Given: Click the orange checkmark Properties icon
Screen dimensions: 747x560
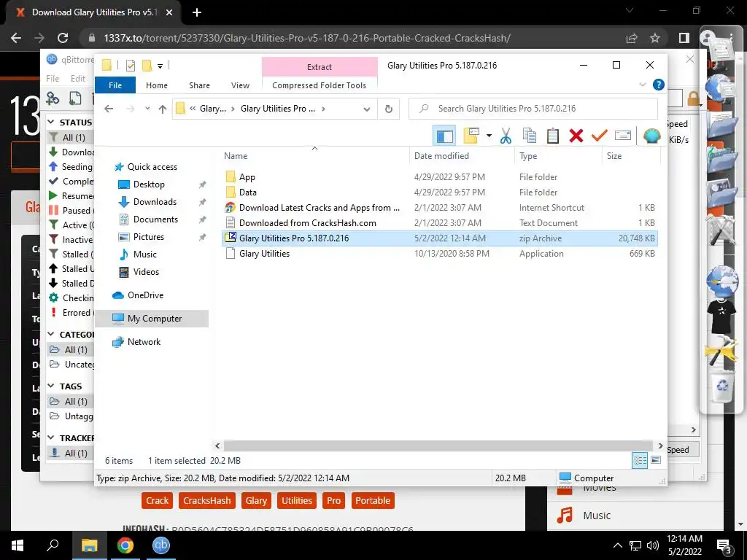Looking at the screenshot, I should pyautogui.click(x=600, y=136).
